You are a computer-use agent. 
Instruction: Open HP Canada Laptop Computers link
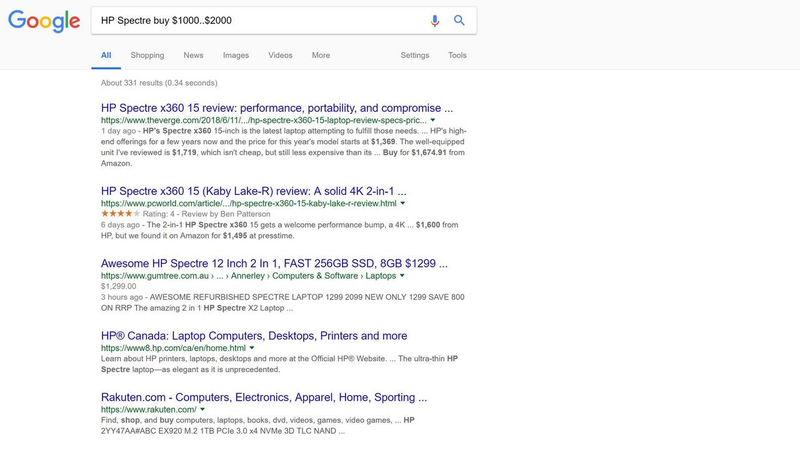tap(254, 336)
